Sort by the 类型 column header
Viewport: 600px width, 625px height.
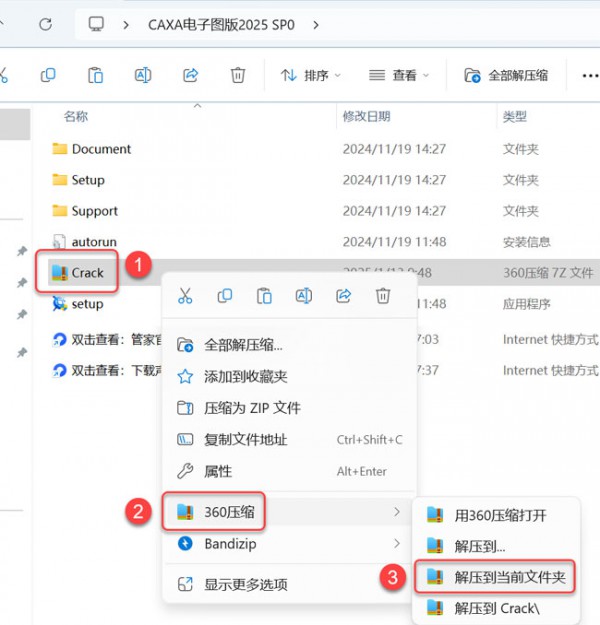515,116
